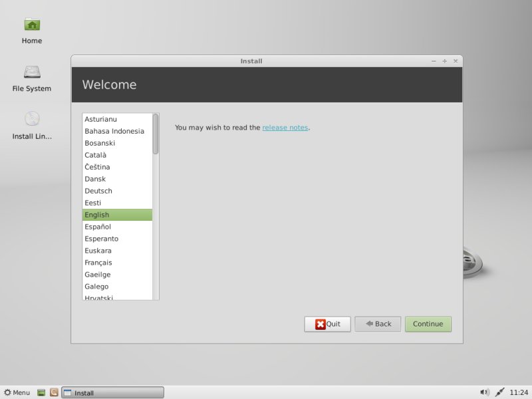Viewport: 532px width, 399px height.
Task: Select the Install taskbar window button
Action: pyautogui.click(x=112, y=392)
